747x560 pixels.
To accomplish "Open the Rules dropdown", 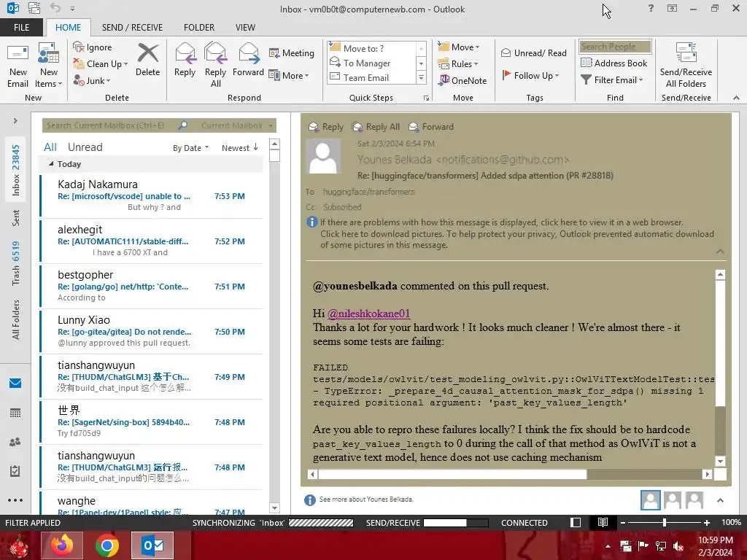I will click(x=458, y=64).
